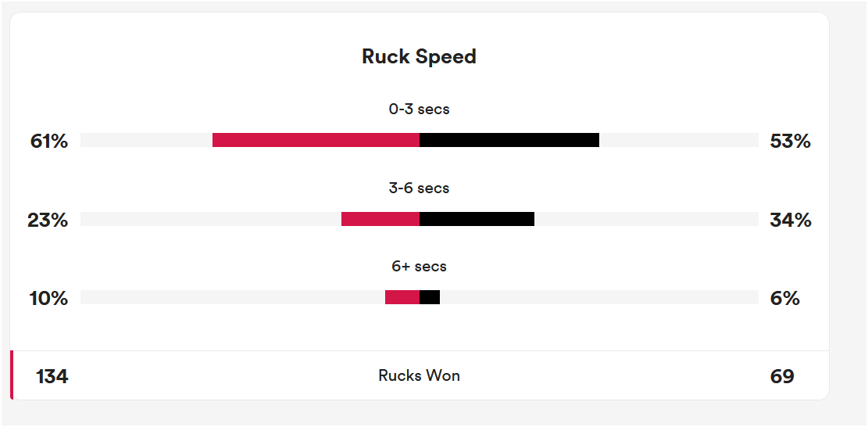Select the 10% value

pos(48,299)
